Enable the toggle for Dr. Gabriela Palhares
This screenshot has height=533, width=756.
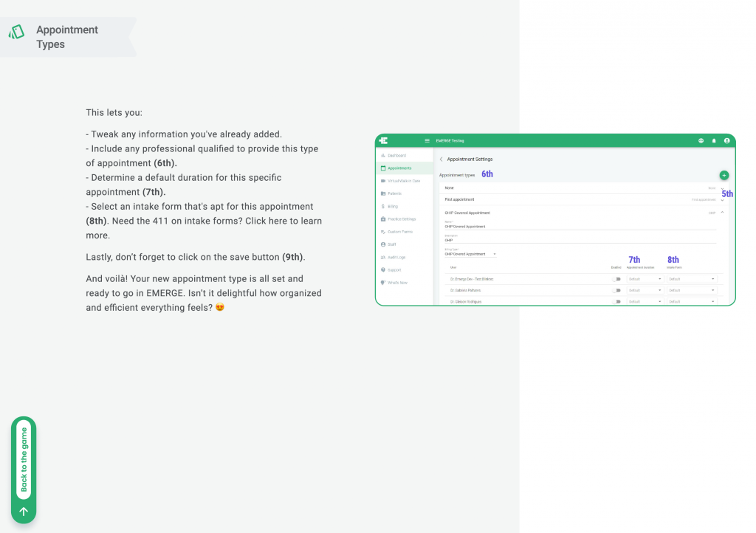(616, 290)
